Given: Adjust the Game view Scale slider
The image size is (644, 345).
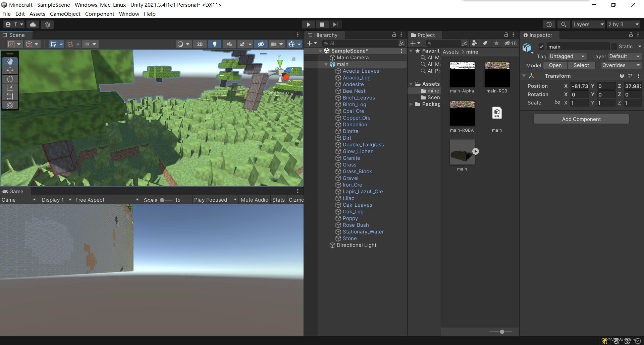Looking at the screenshot, I should [x=162, y=200].
